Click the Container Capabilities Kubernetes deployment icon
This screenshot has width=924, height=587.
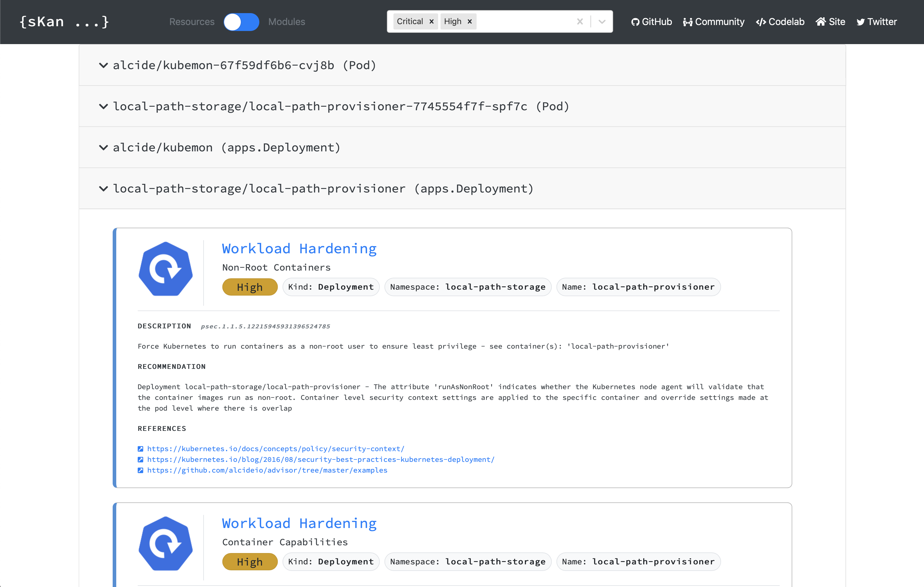pos(165,543)
